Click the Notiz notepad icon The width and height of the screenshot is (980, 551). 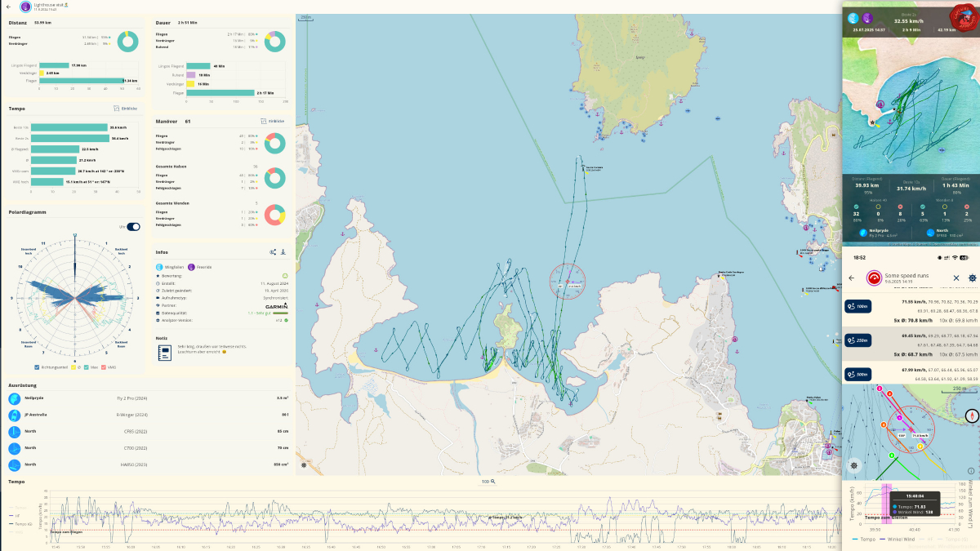(x=165, y=353)
